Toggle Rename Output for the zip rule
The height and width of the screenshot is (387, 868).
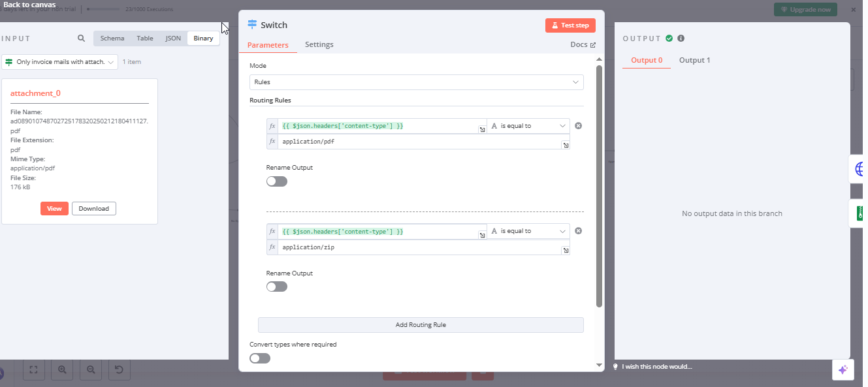(x=277, y=286)
